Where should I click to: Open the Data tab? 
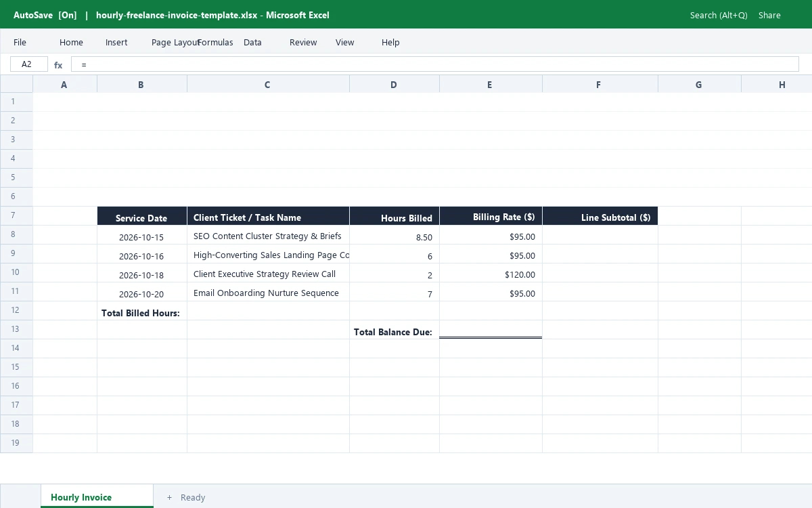point(252,42)
